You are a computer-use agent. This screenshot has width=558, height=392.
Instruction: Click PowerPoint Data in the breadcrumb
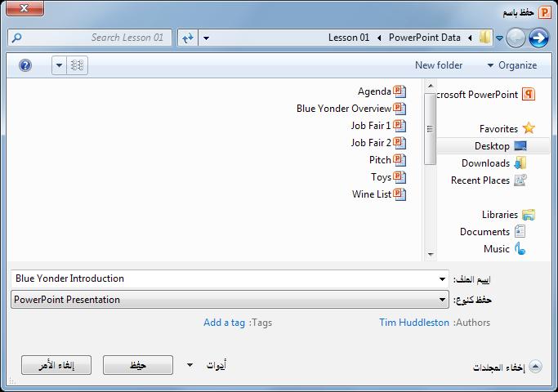pyautogui.click(x=425, y=38)
